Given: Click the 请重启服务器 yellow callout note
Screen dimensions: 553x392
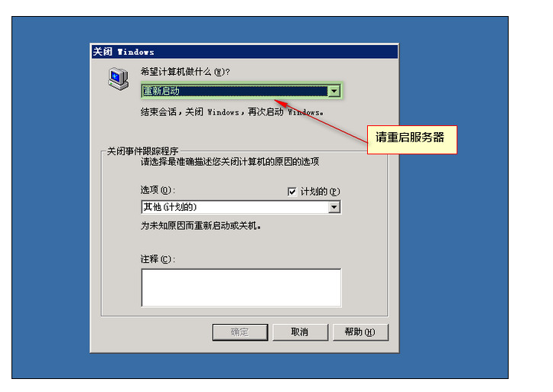Looking at the screenshot, I should 412,140.
